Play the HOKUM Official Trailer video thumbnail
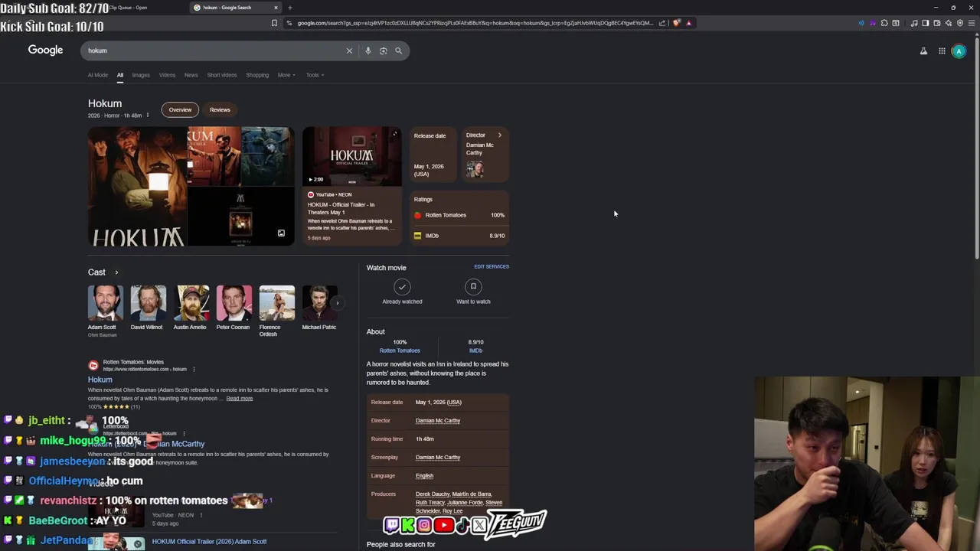 351,156
